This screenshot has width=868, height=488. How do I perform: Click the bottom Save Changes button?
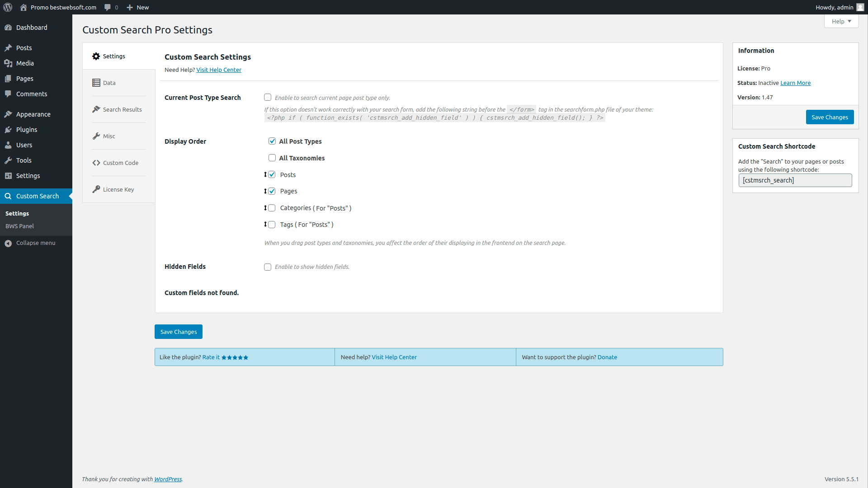coord(179,332)
